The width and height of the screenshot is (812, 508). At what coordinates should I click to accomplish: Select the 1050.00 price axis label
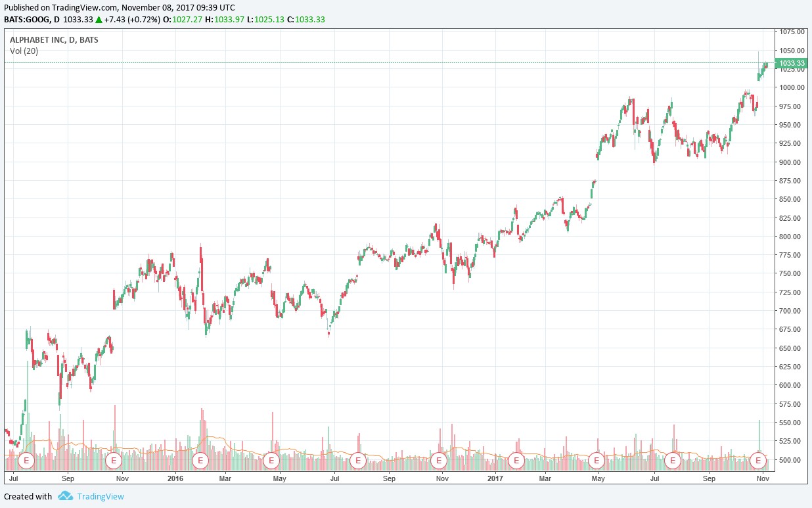(x=792, y=51)
